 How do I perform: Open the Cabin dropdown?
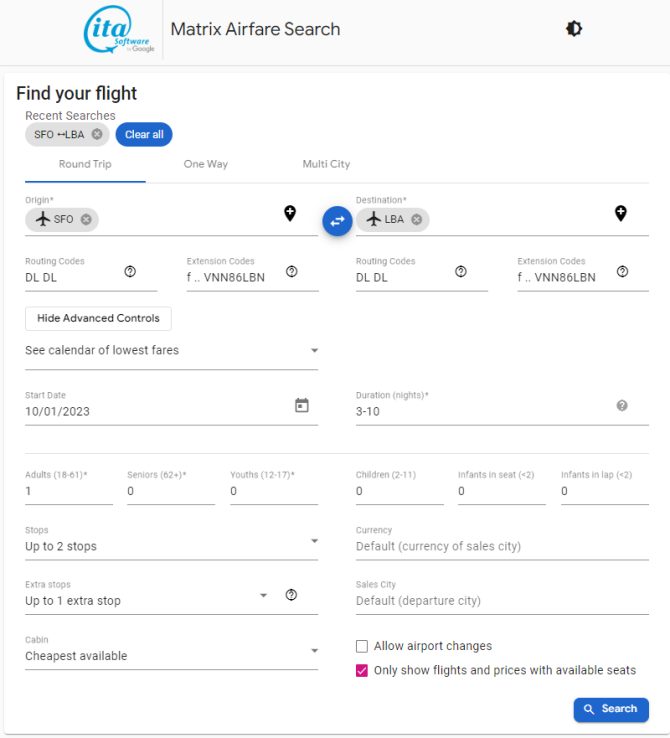click(172, 651)
